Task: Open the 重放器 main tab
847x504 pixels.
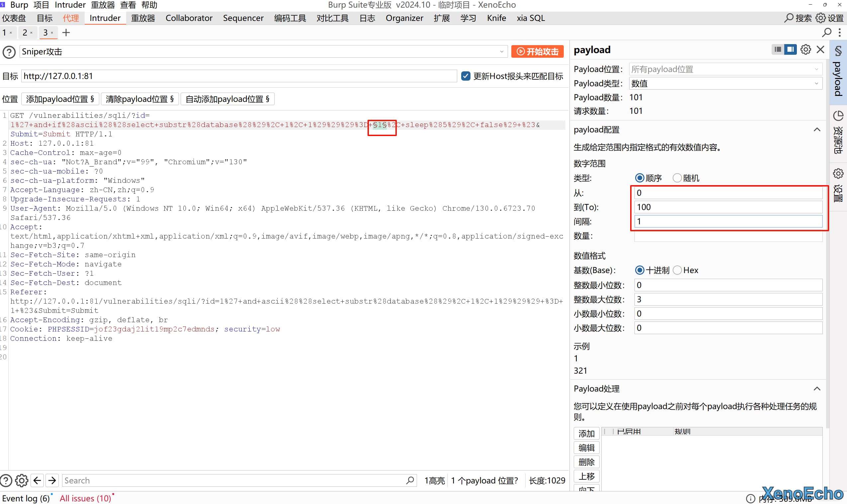Action: 143,18
